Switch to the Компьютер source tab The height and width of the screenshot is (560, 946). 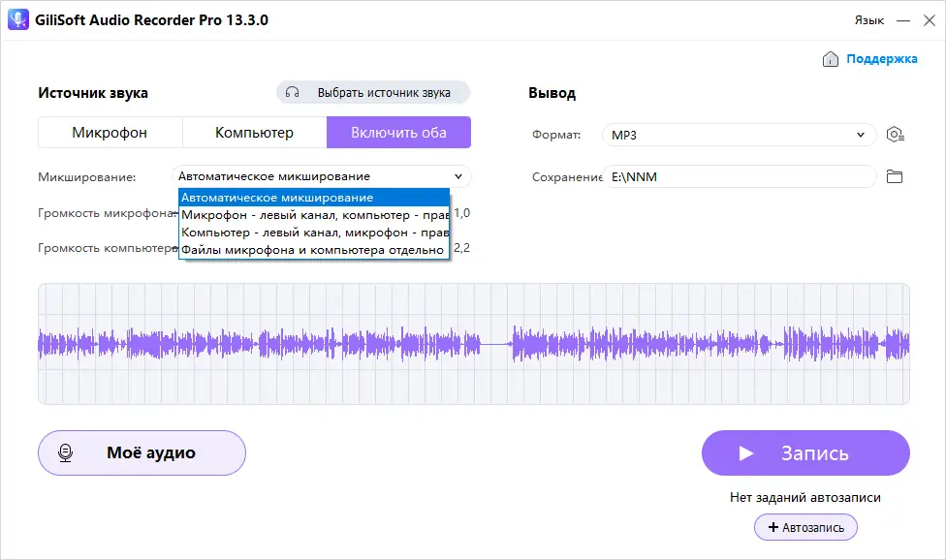tap(254, 132)
